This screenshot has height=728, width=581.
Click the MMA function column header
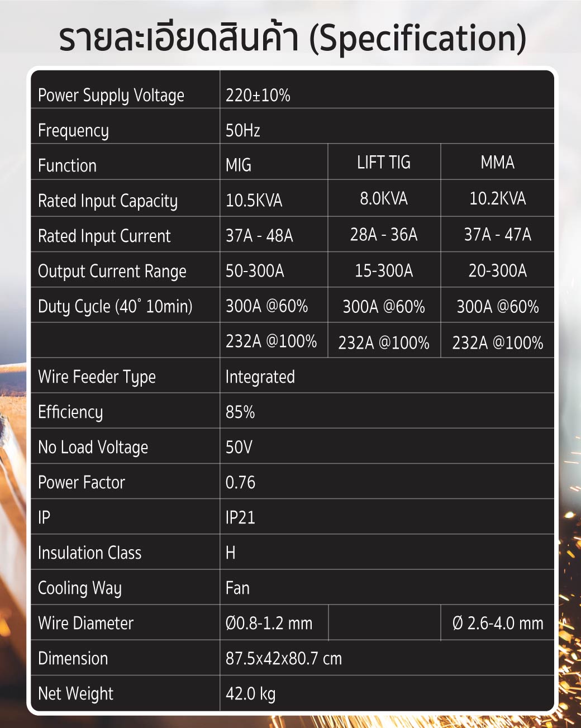(x=497, y=163)
